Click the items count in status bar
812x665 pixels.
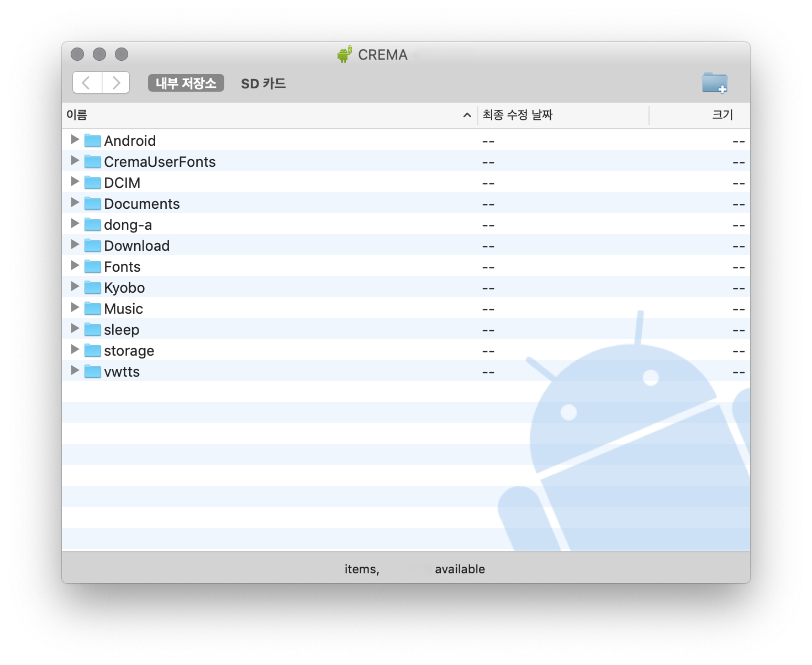point(362,569)
